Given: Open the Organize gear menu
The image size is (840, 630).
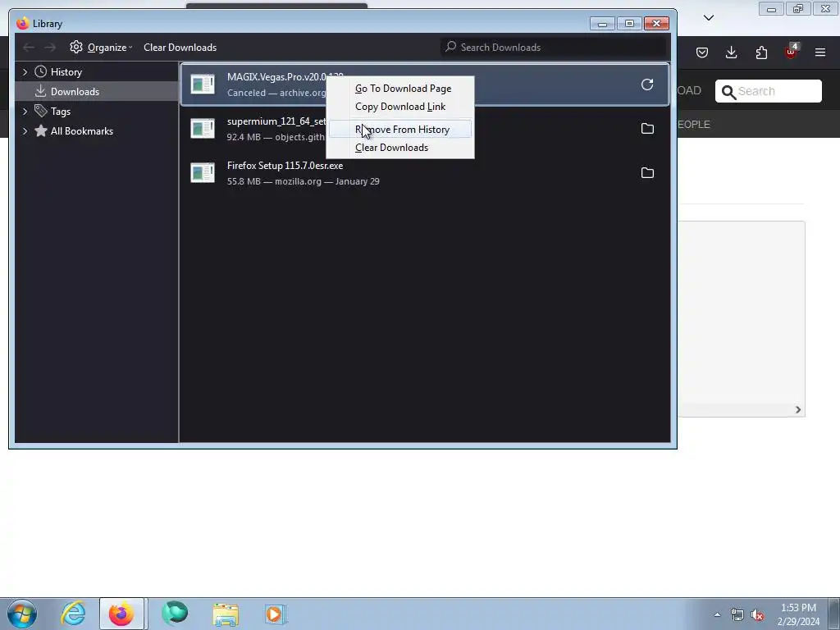Looking at the screenshot, I should [101, 47].
